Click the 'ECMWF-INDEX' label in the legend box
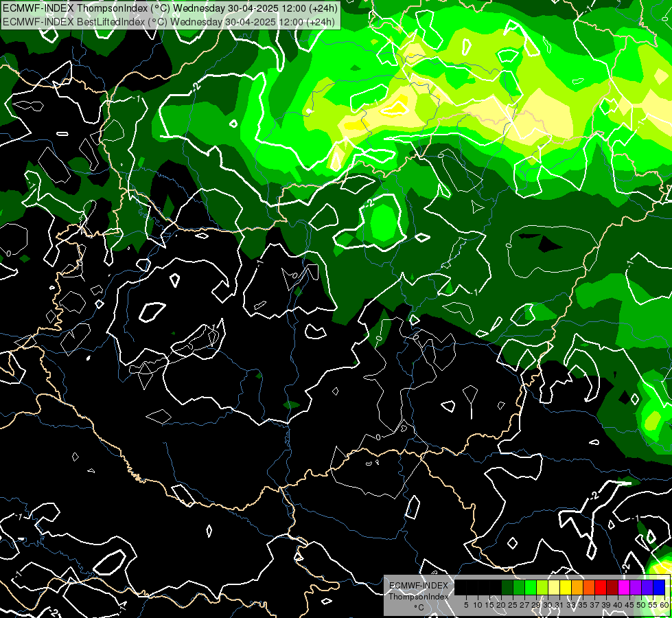Image resolution: width=672 pixels, height=618 pixels. (x=419, y=586)
